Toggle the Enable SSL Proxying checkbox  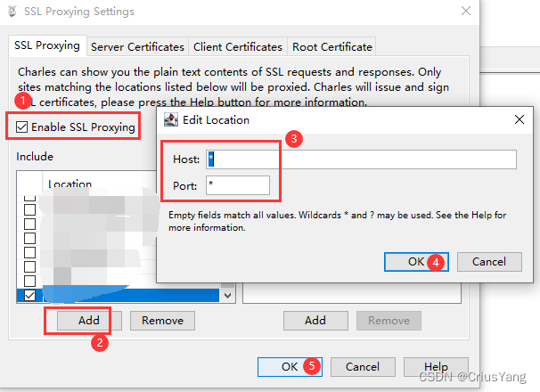pyautogui.click(x=22, y=127)
